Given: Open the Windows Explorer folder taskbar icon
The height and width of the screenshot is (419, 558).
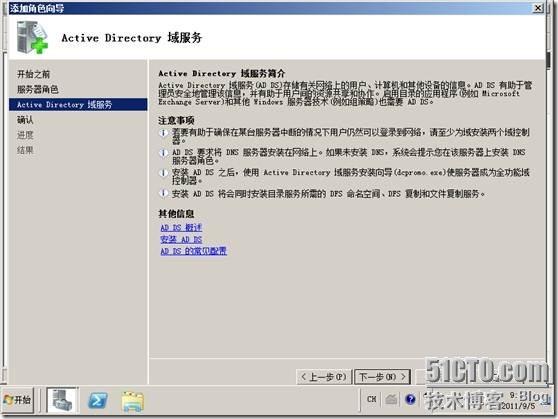Looking at the screenshot, I should [x=133, y=402].
